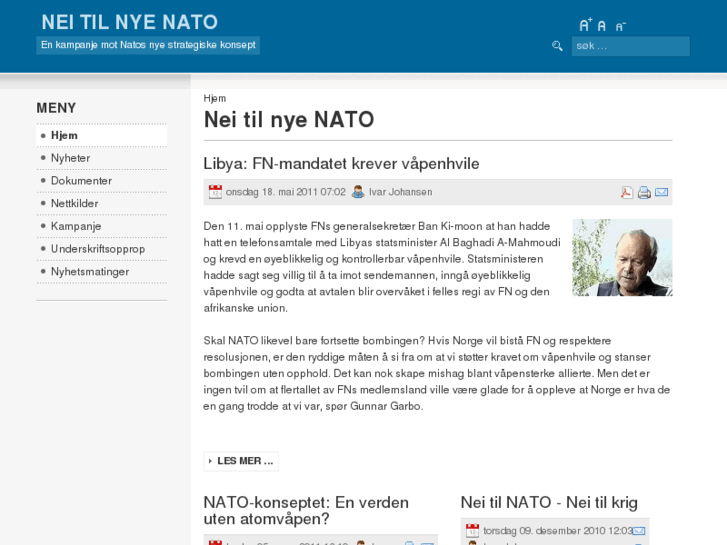Click the MENY sidebar heading

56,108
